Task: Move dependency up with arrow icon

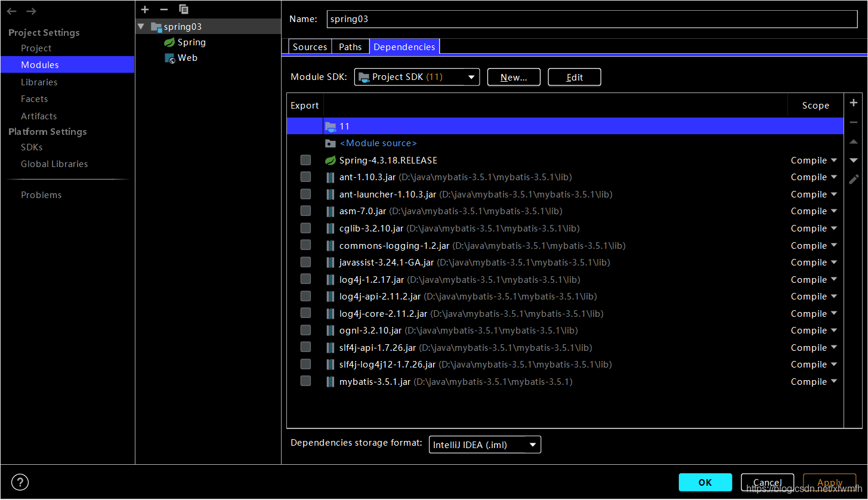Action: point(854,142)
